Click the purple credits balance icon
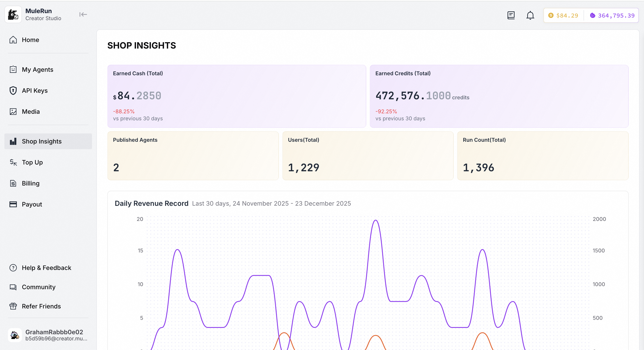 (x=593, y=16)
